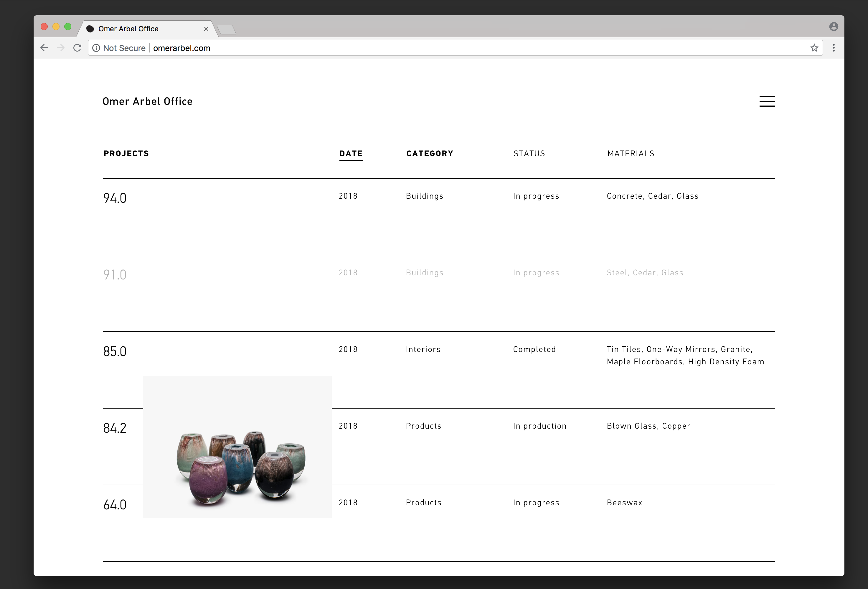The height and width of the screenshot is (589, 868).
Task: Sort by MATERIALS column header
Action: 631,154
